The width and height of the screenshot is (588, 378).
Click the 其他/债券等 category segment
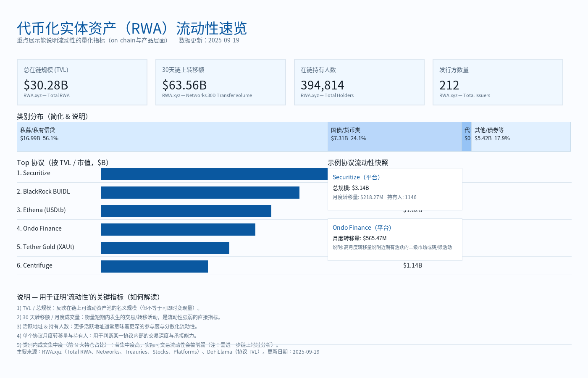521,136
